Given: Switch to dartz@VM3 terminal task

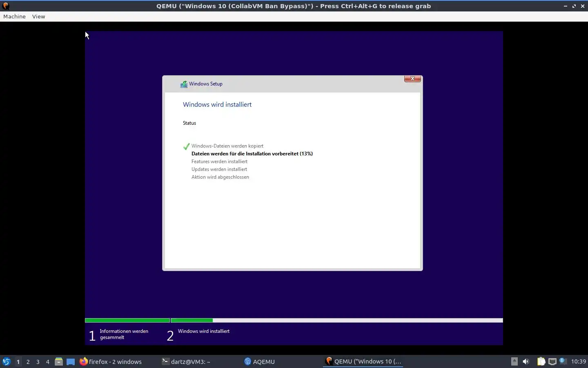Looking at the screenshot, I should 186,361.
